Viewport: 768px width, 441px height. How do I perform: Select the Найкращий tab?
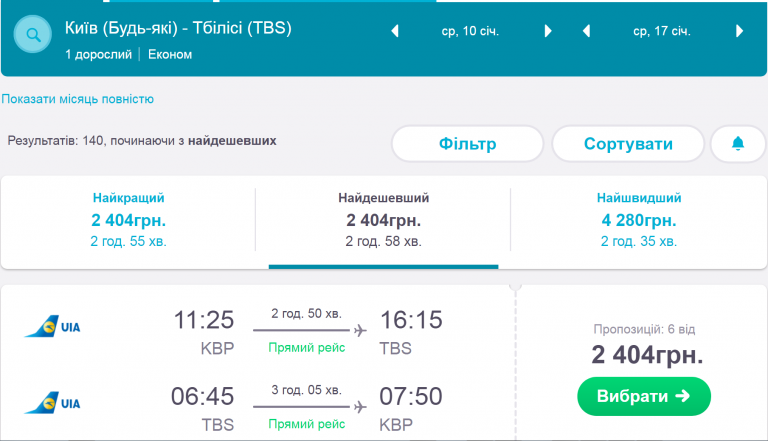click(x=129, y=220)
